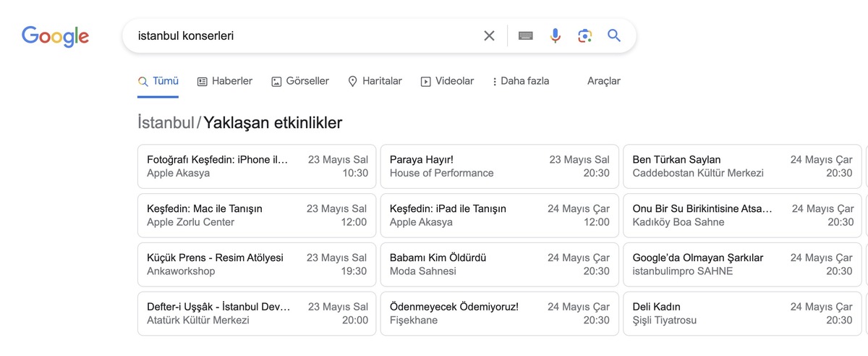Open the Araçlar tools option
Screen dimensions: 868x356
pyautogui.click(x=604, y=81)
